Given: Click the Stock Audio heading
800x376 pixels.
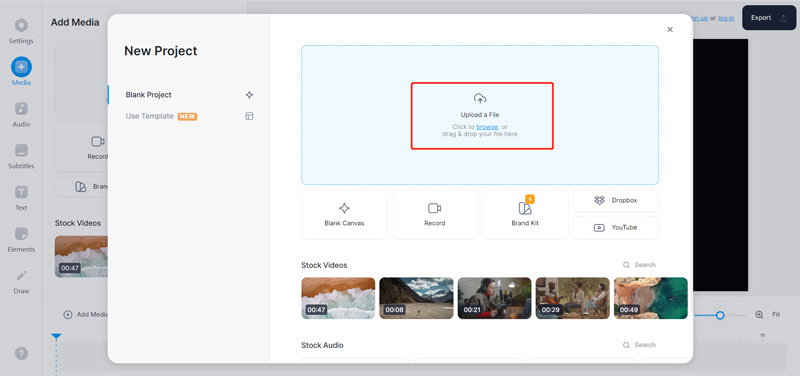Looking at the screenshot, I should point(322,345).
